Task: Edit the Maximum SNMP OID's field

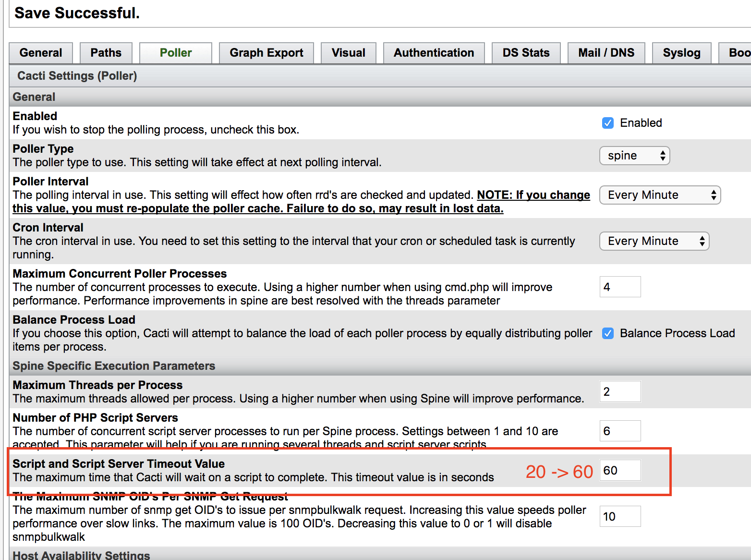Action: tap(620, 516)
